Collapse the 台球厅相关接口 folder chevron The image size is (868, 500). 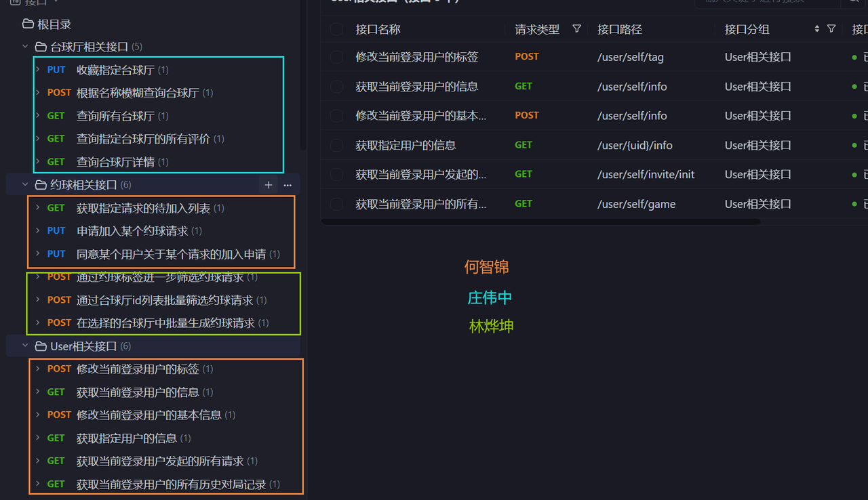click(25, 47)
